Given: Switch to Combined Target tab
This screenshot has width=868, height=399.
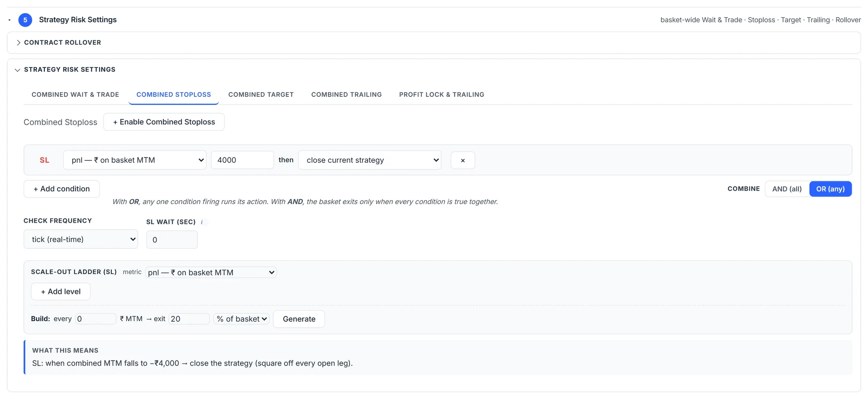Looking at the screenshot, I should [x=261, y=95].
